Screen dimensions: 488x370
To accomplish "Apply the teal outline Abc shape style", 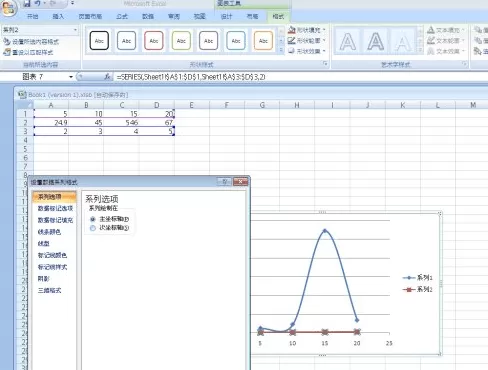I will [x=236, y=41].
